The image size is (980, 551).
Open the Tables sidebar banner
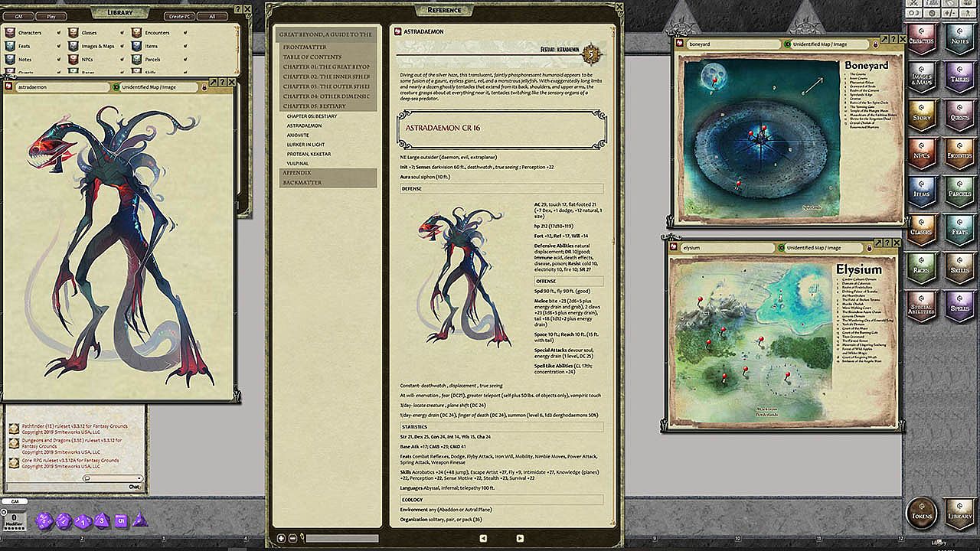click(959, 77)
